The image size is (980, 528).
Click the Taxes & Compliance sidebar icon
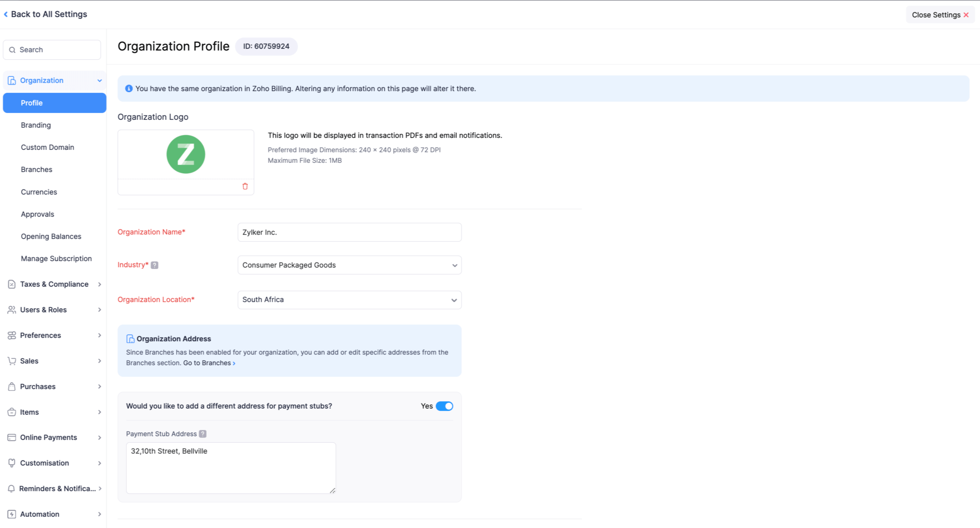point(12,284)
